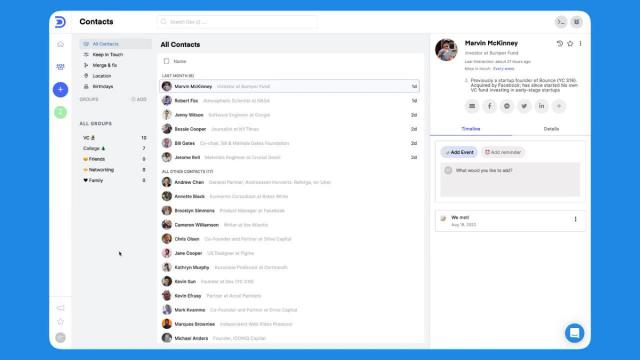Click the blue plus add button

tap(60, 89)
